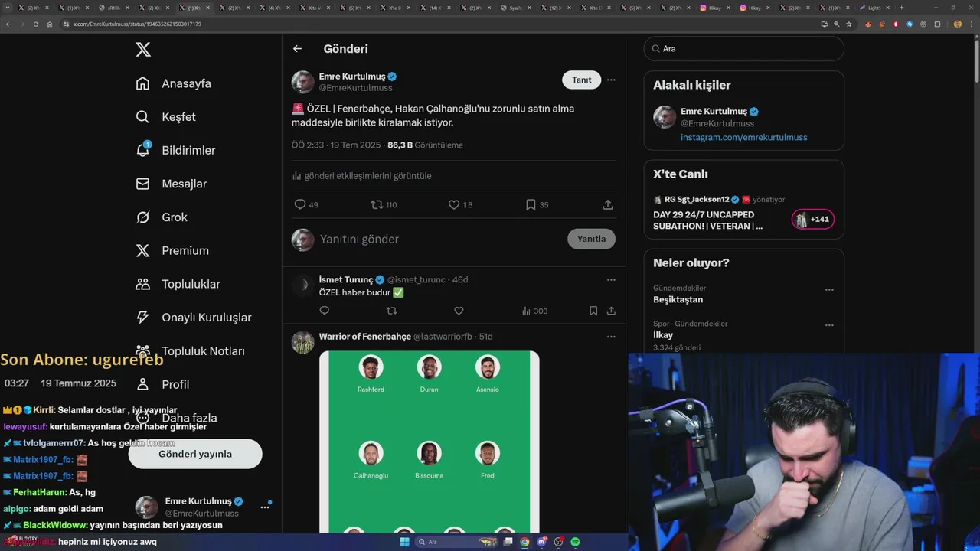This screenshot has width=980, height=551.
Task: Bookmark İsmet Turunç reply
Action: 593,311
